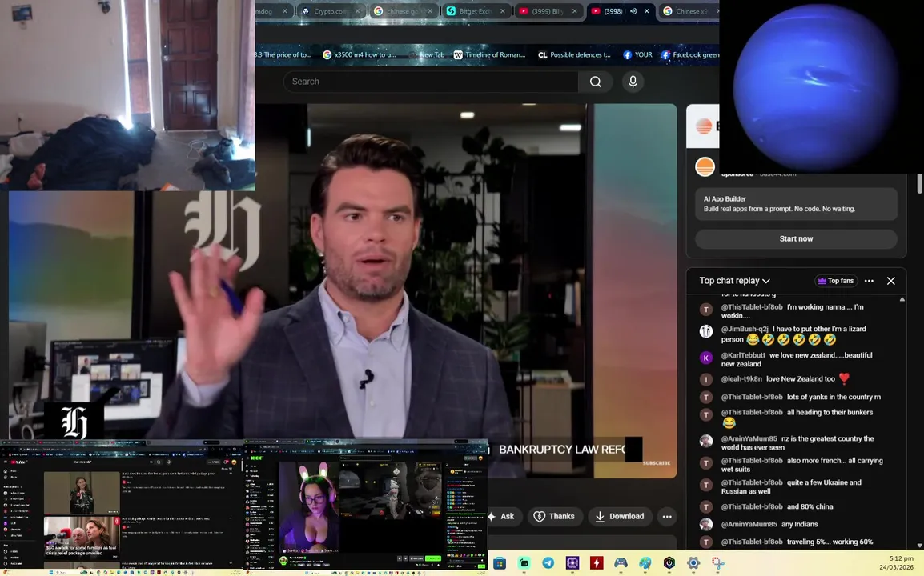Open the 'chinese go' Google tab

tap(403, 11)
